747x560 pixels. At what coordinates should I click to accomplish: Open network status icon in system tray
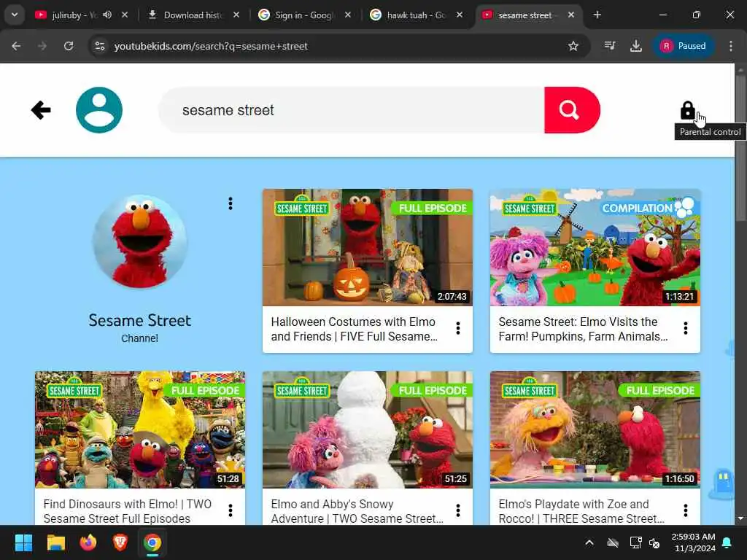(x=635, y=542)
